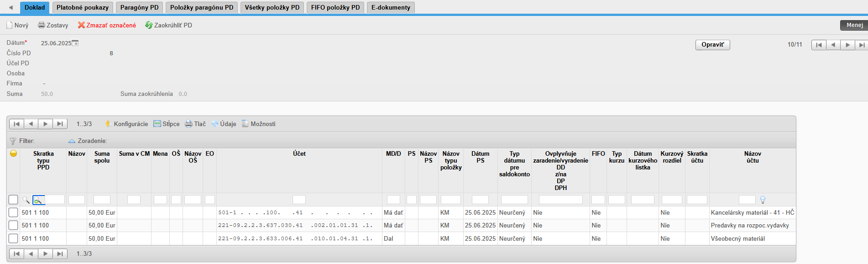Click Zaokrúhliť PD green icon
The width and height of the screenshot is (868, 264).
[x=149, y=25]
